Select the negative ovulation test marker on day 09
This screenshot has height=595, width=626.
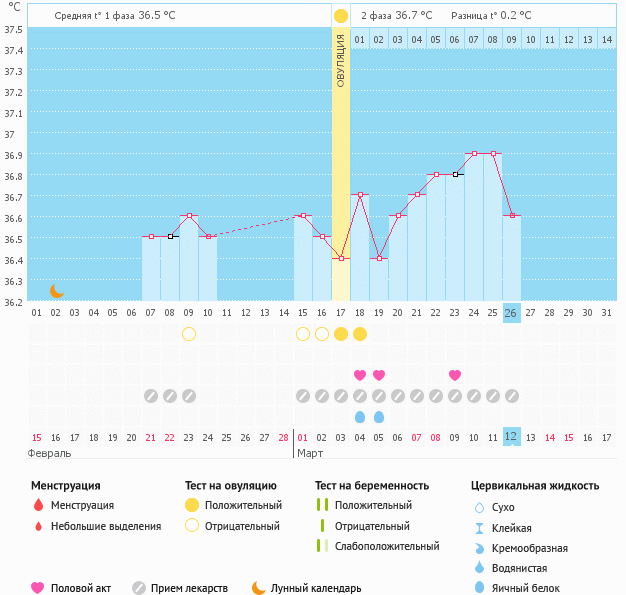coord(189,334)
